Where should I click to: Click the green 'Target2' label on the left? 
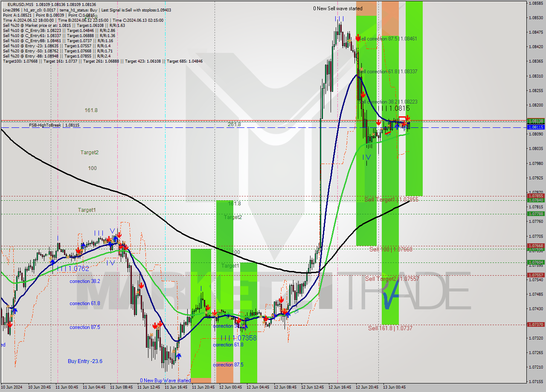pyautogui.click(x=90, y=152)
